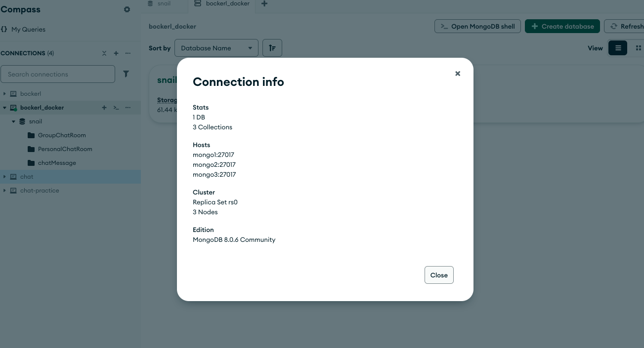The height and width of the screenshot is (348, 644).
Task: Click the Close button in dialog
Action: (x=439, y=275)
